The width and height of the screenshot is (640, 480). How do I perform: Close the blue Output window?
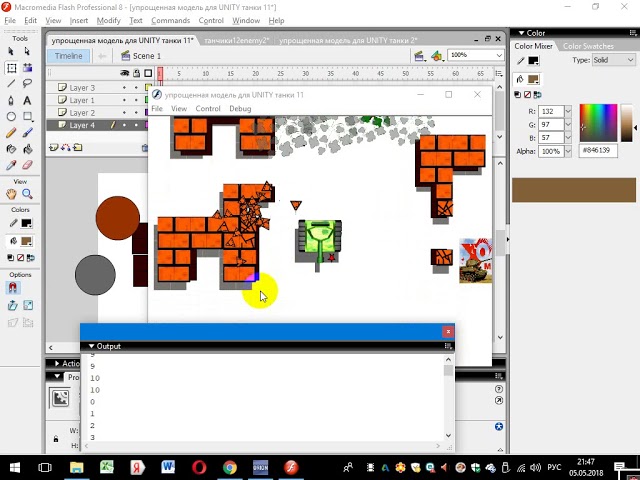pyautogui.click(x=448, y=331)
